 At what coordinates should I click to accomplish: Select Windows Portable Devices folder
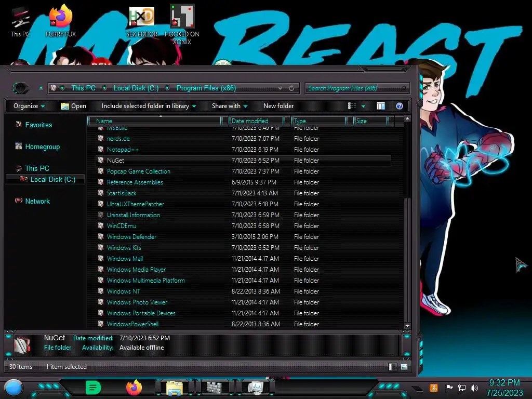pos(141,313)
